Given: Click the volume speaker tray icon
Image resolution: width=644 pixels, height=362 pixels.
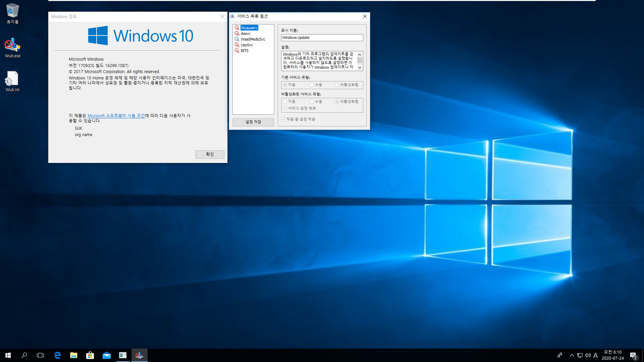Looking at the screenshot, I should (x=588, y=355).
